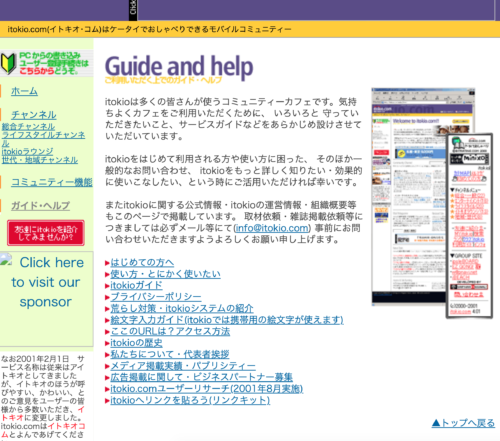Open 荒らし対策・itokioシステムの紹介 link

(x=182, y=308)
